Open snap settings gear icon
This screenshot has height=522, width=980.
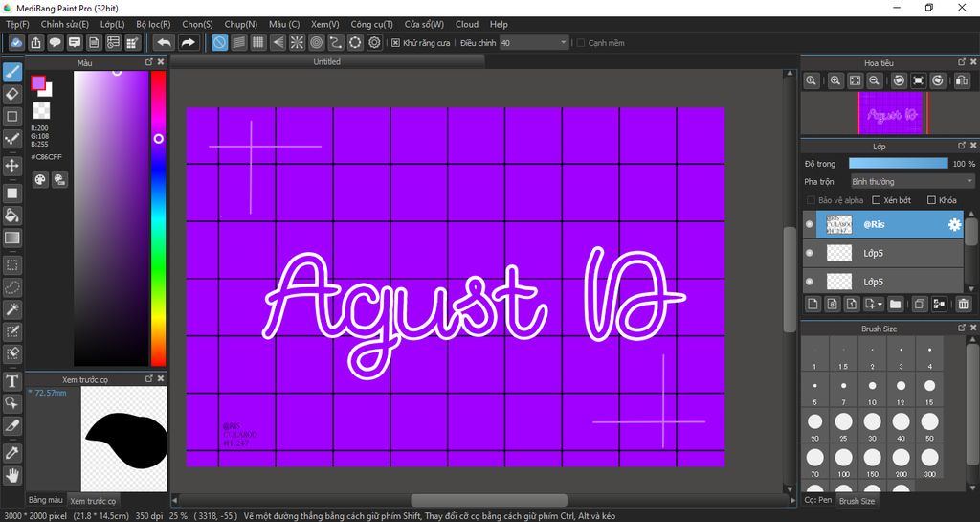[x=374, y=42]
